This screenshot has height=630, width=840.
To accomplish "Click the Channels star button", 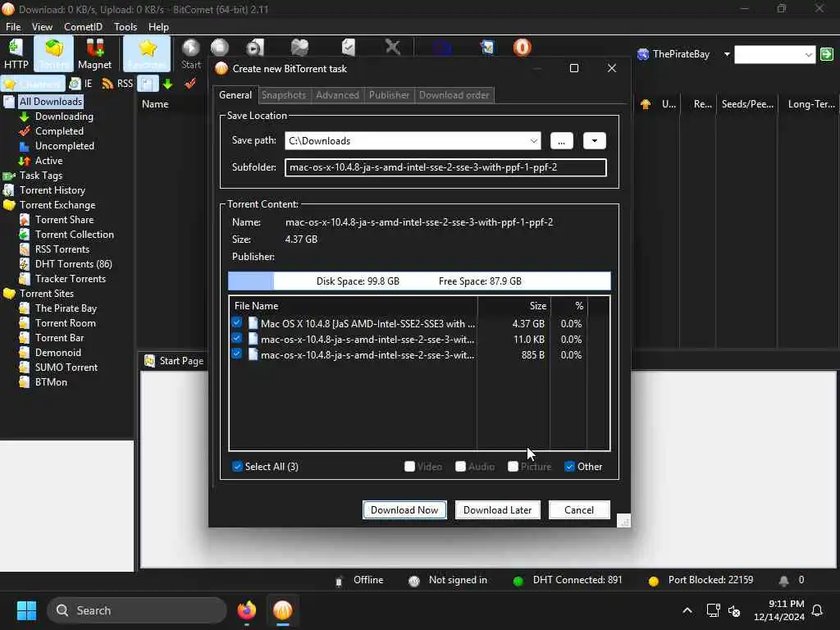I will click(x=33, y=84).
